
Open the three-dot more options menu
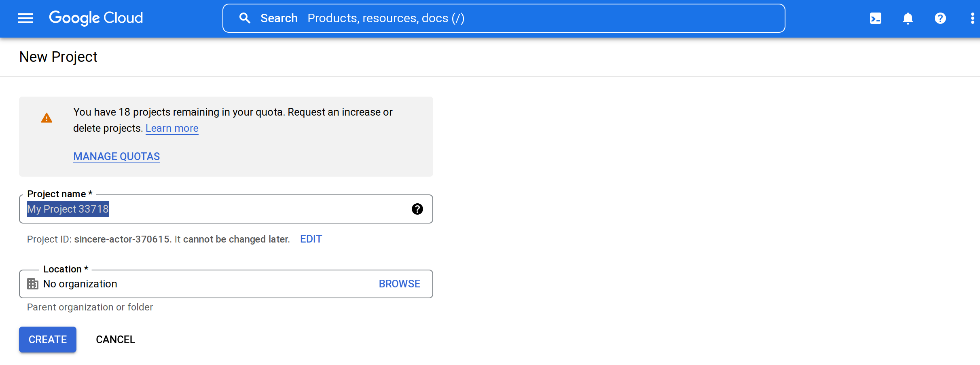[972, 18]
